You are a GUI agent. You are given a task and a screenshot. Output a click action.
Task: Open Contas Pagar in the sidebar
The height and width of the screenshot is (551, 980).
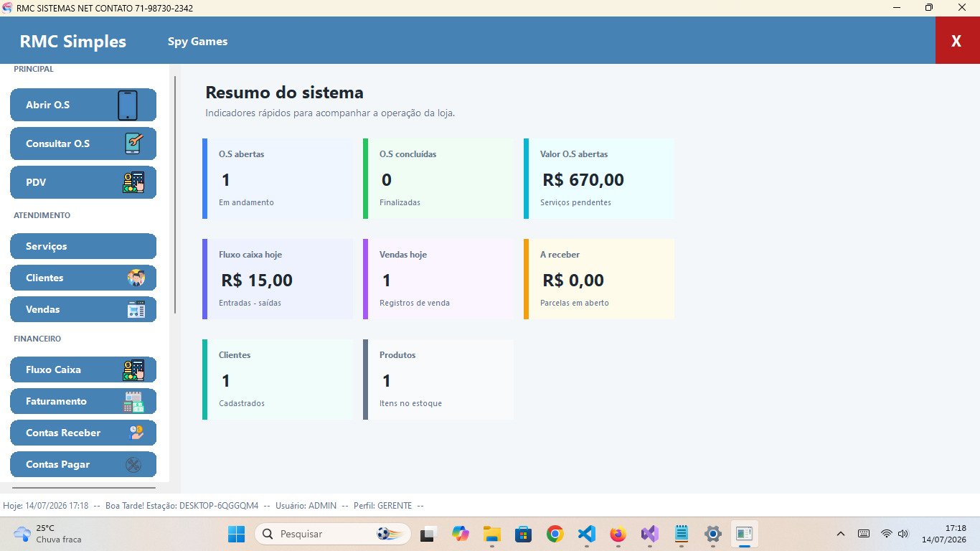pos(83,464)
